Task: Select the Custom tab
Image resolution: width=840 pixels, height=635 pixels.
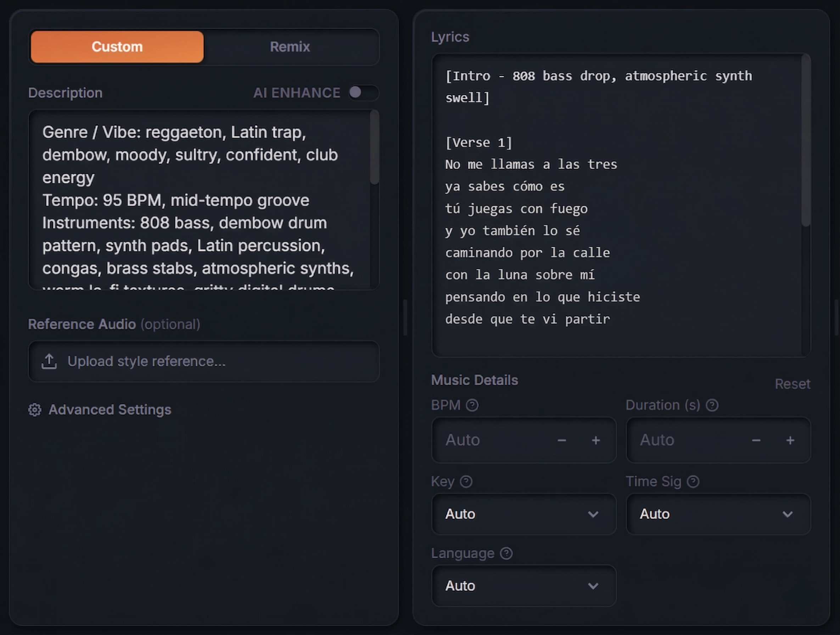Action: [x=117, y=46]
